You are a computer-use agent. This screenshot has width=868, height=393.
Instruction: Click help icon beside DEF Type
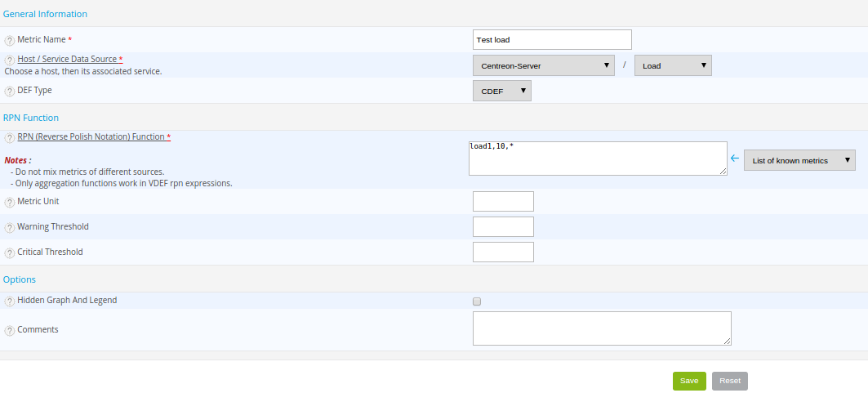(10, 91)
